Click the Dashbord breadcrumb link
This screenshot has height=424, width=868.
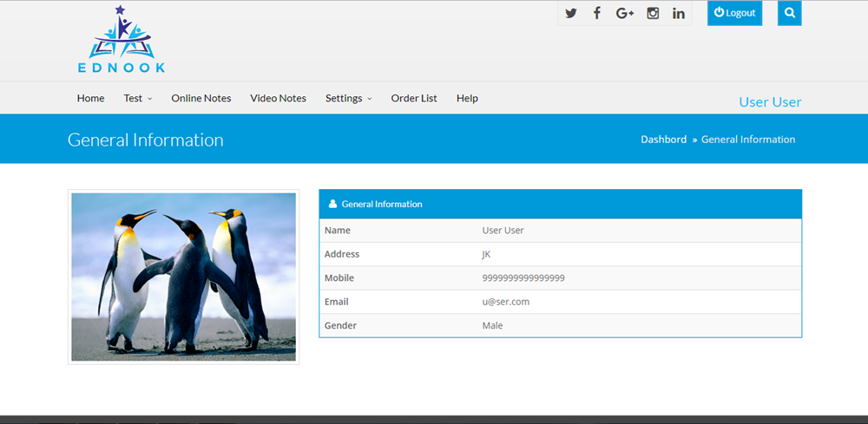click(663, 139)
